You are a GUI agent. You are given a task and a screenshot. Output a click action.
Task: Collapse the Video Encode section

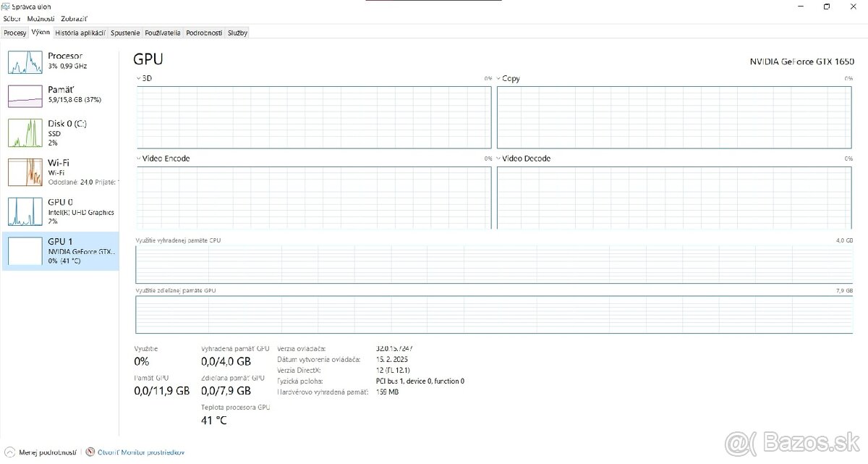[x=137, y=158]
